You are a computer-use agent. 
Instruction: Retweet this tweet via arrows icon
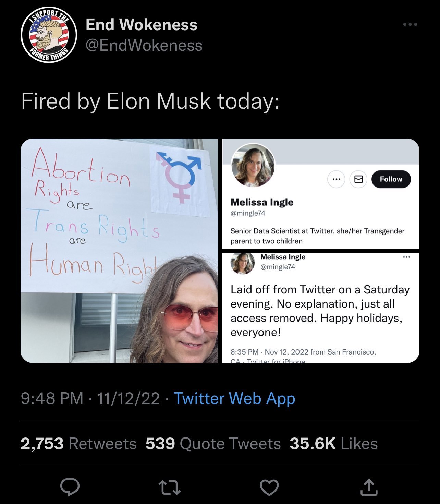coord(170,487)
